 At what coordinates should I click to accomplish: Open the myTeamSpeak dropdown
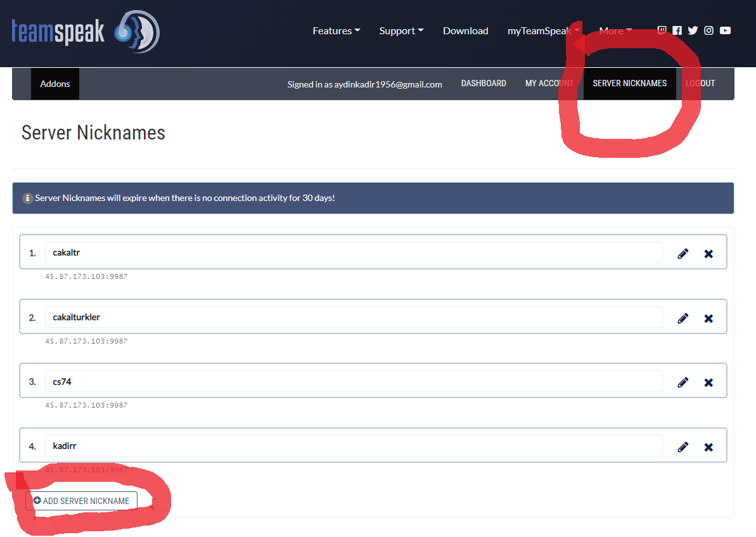point(543,31)
